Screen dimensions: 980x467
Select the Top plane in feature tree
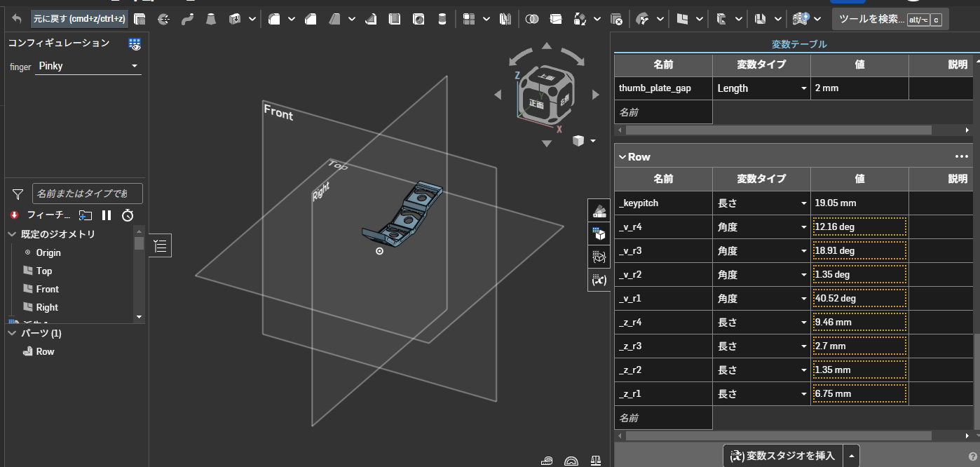(x=44, y=271)
